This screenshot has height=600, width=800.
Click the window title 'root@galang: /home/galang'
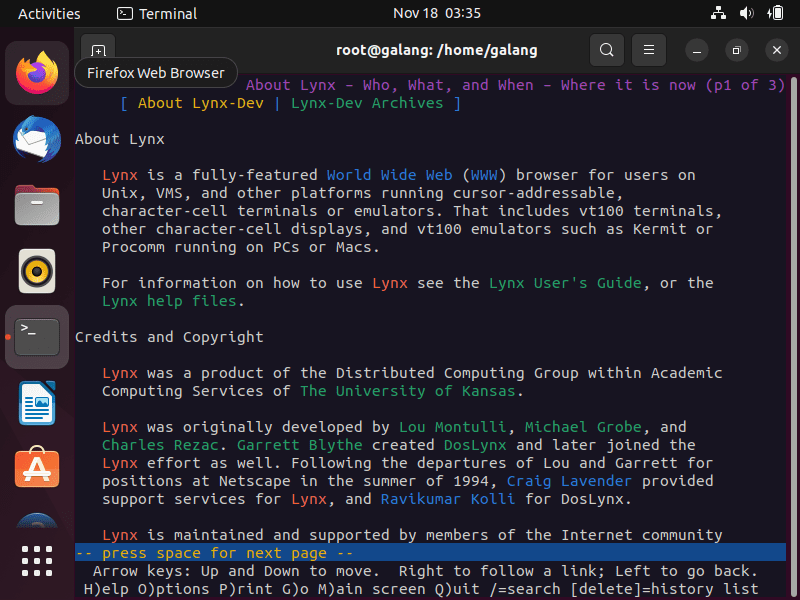point(437,50)
